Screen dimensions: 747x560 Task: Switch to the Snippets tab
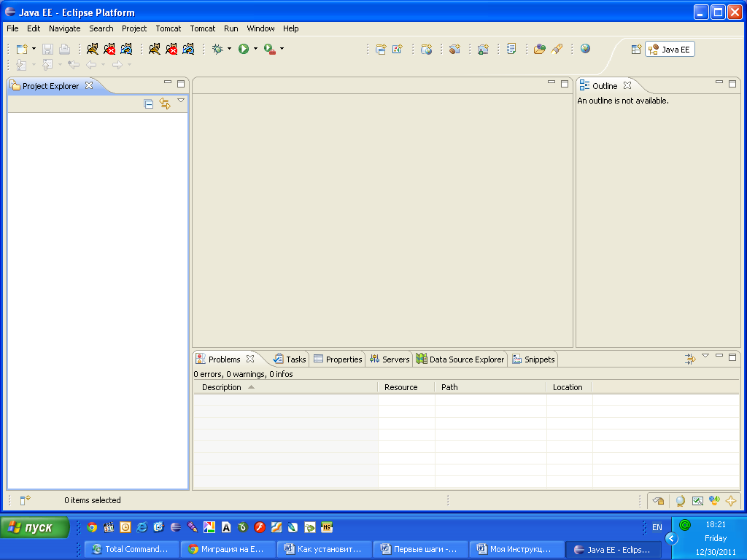coord(533,359)
